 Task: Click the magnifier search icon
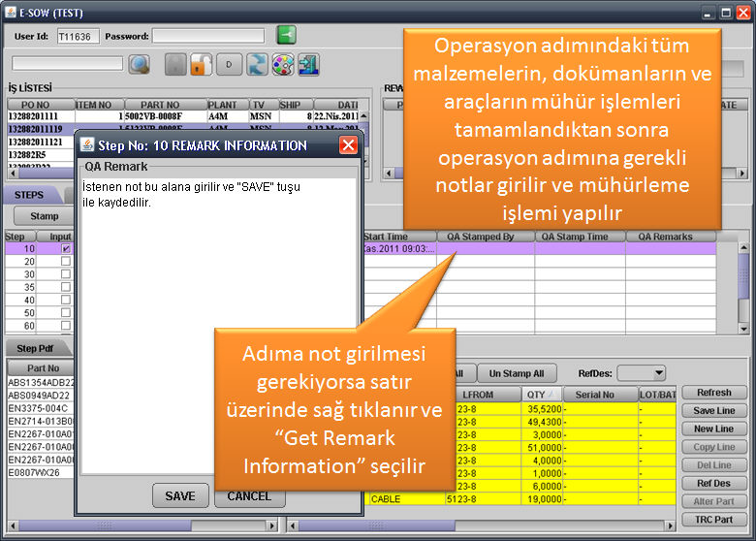click(140, 65)
